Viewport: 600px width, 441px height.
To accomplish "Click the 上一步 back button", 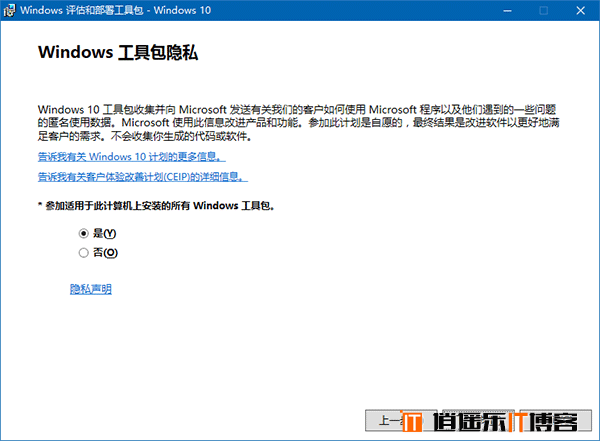I will [401, 420].
